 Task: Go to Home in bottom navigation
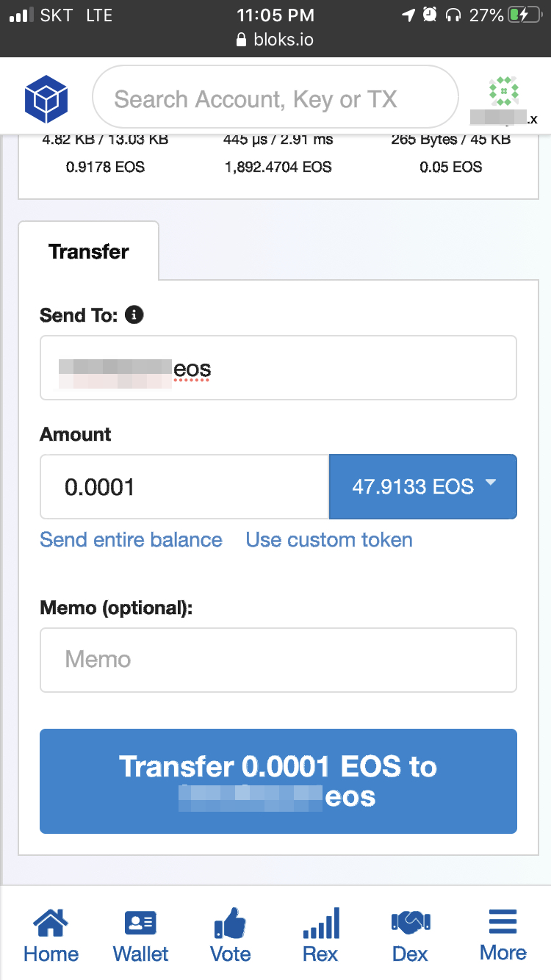(x=51, y=934)
